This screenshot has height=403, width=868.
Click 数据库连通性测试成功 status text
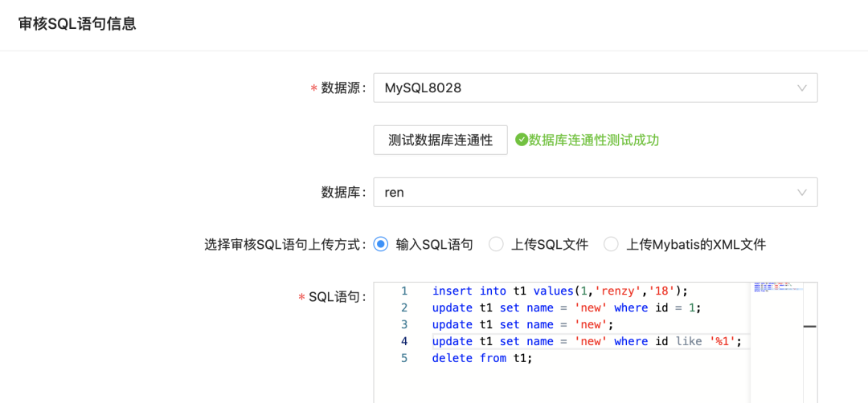click(x=593, y=140)
